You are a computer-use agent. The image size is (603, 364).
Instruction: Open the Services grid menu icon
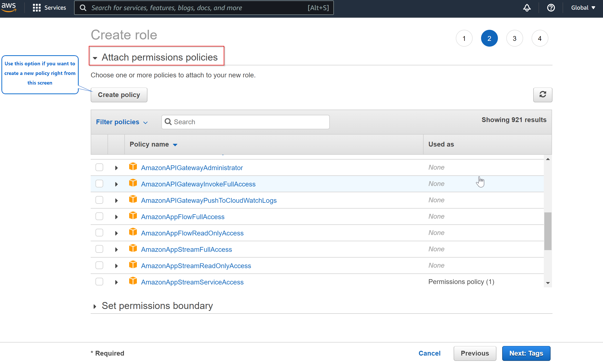tap(37, 8)
